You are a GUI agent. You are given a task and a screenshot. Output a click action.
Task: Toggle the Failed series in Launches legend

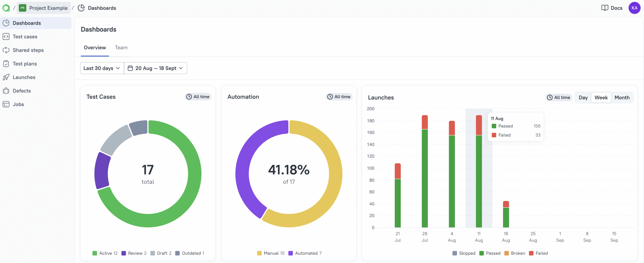pos(539,253)
